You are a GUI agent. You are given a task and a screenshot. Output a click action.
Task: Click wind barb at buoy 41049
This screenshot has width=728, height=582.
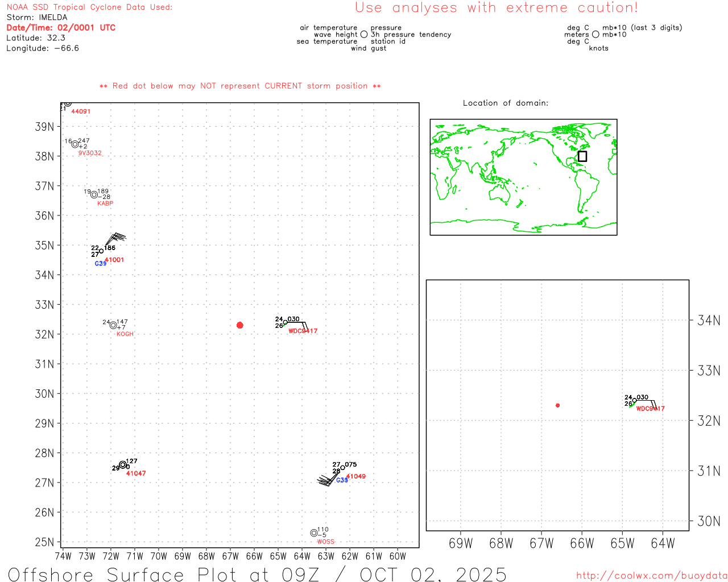tap(328, 480)
